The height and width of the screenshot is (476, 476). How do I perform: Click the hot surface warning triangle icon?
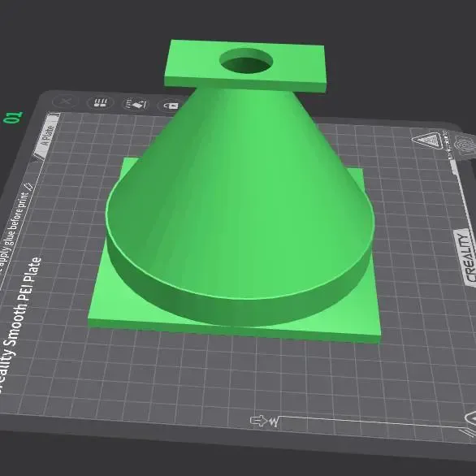(426, 141)
